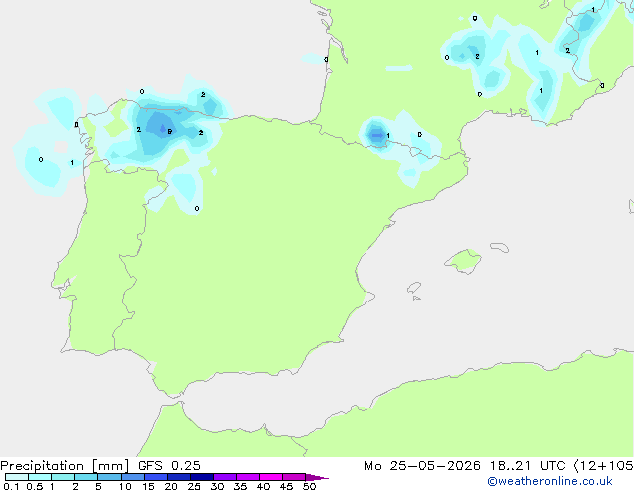This screenshot has width=634, height=490.
Task: Click the legend scale label '30'
Action: pos(217,486)
